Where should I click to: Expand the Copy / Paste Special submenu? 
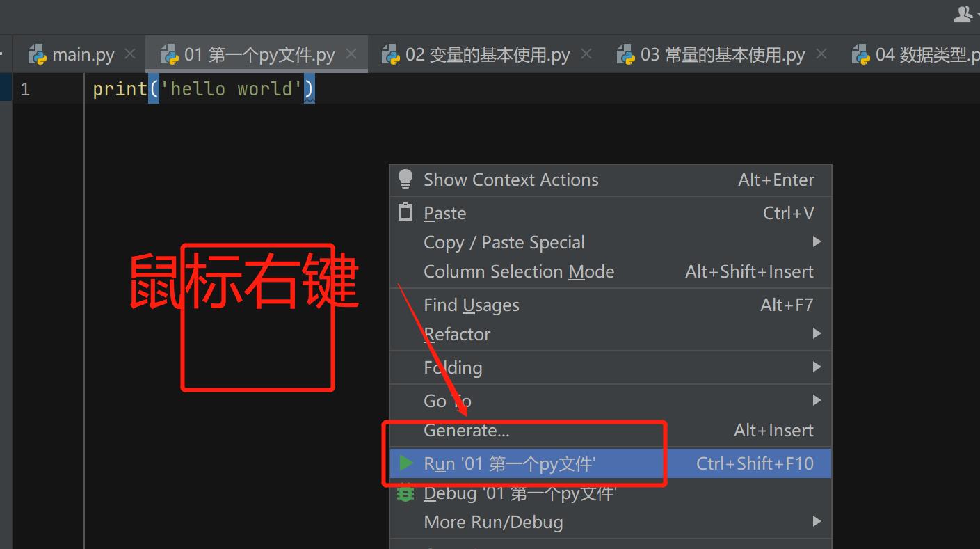[x=610, y=242]
